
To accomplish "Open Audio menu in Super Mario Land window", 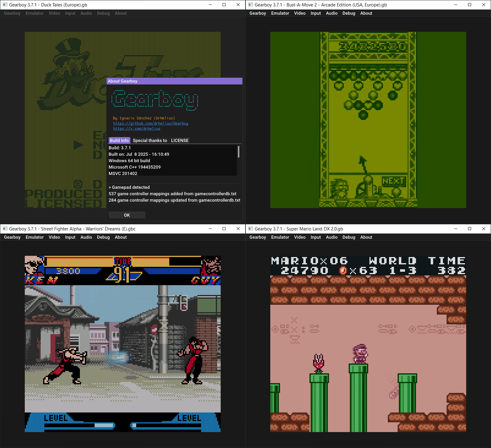I will point(332,237).
